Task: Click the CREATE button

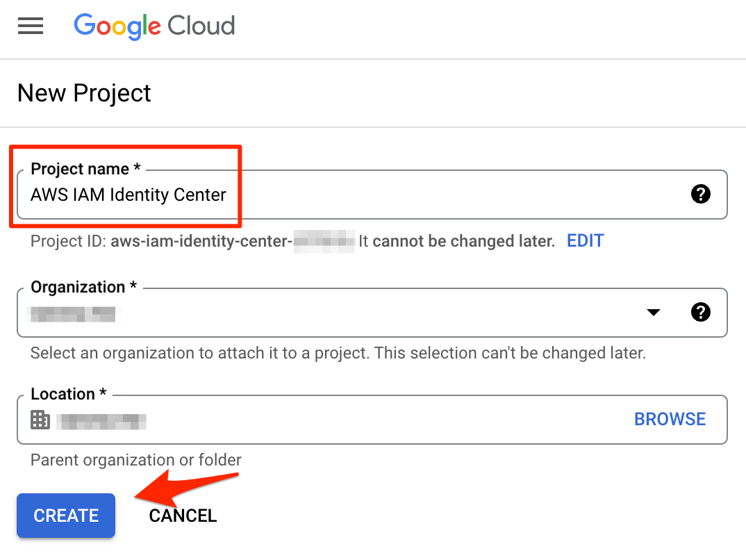Action: tap(66, 516)
